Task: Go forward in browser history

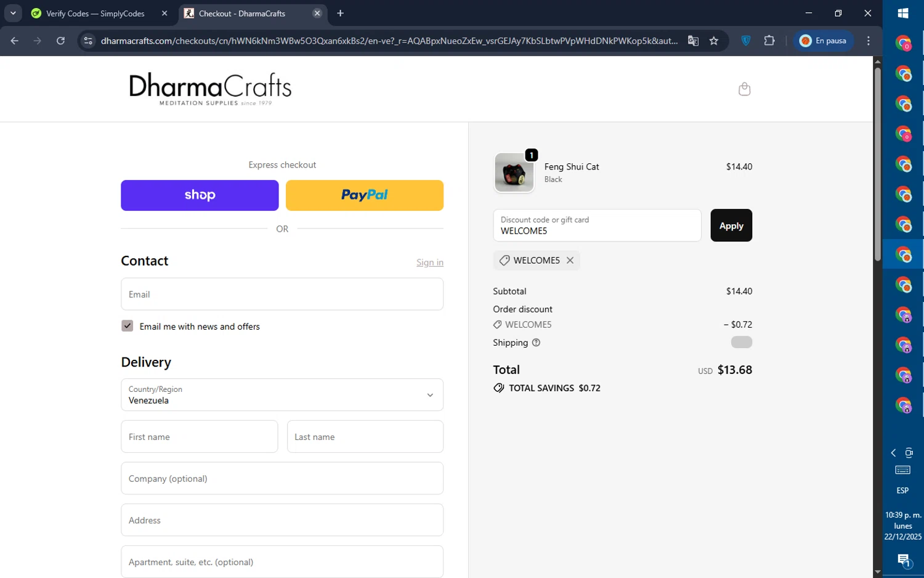Action: tap(38, 41)
